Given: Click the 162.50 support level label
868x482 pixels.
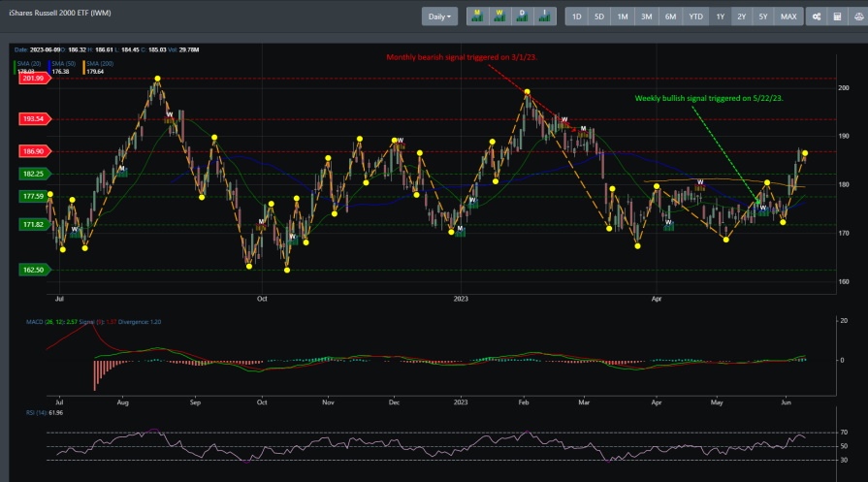Looking at the screenshot, I should point(34,270).
